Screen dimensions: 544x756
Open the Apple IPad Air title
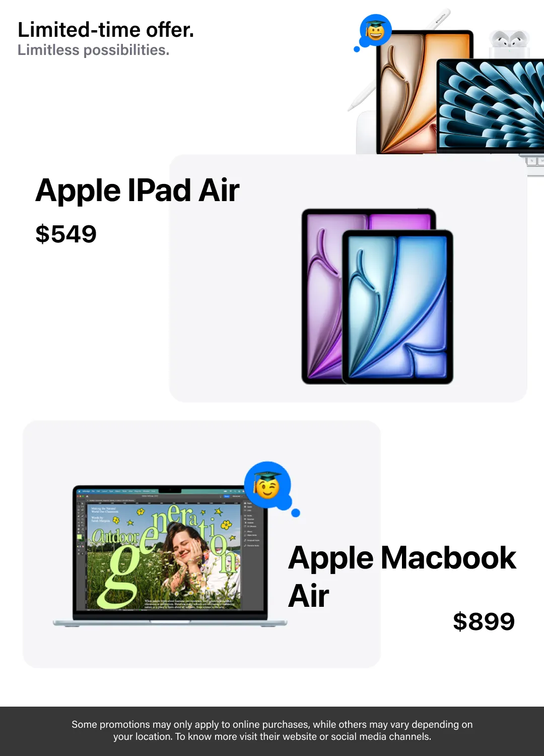click(x=138, y=191)
